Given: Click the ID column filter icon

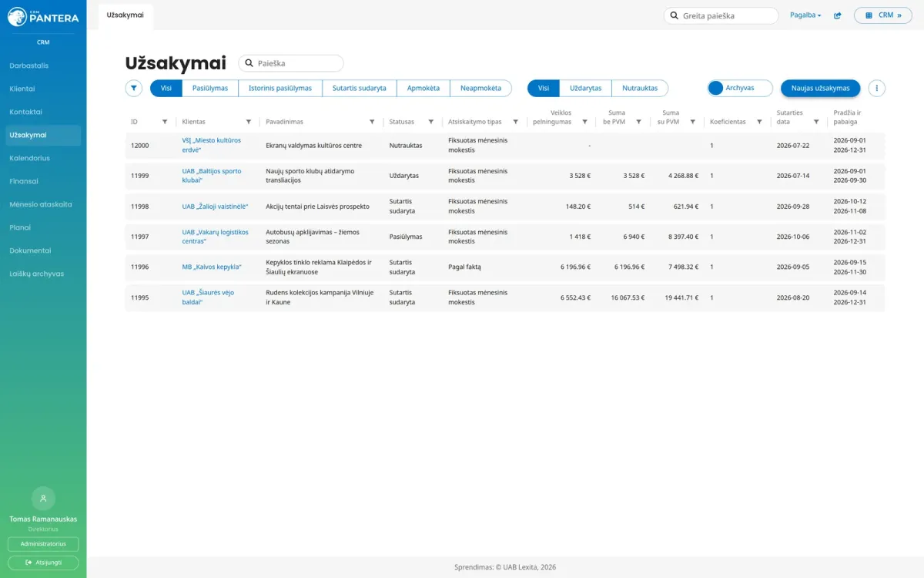Looking at the screenshot, I should click(165, 122).
